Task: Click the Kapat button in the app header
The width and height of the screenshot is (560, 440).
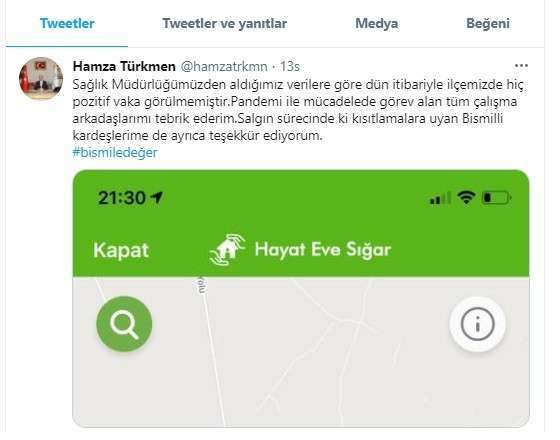Action: click(121, 250)
